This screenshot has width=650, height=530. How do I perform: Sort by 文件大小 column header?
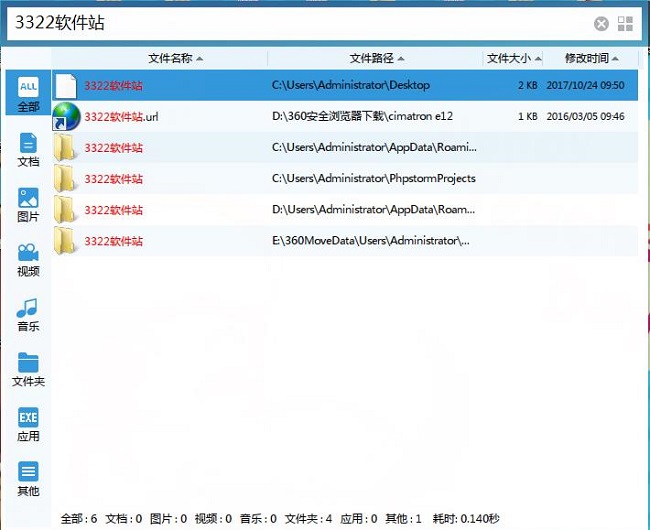514,58
